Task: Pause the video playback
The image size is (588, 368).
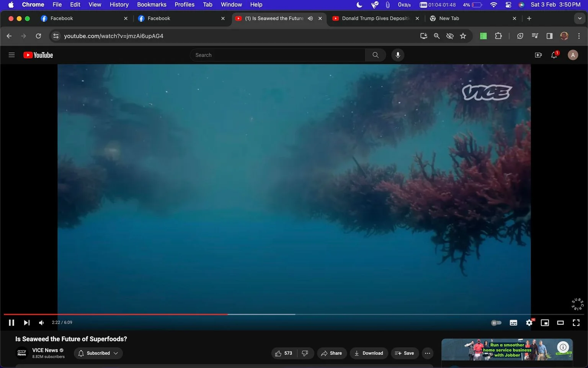Action: tap(11, 323)
